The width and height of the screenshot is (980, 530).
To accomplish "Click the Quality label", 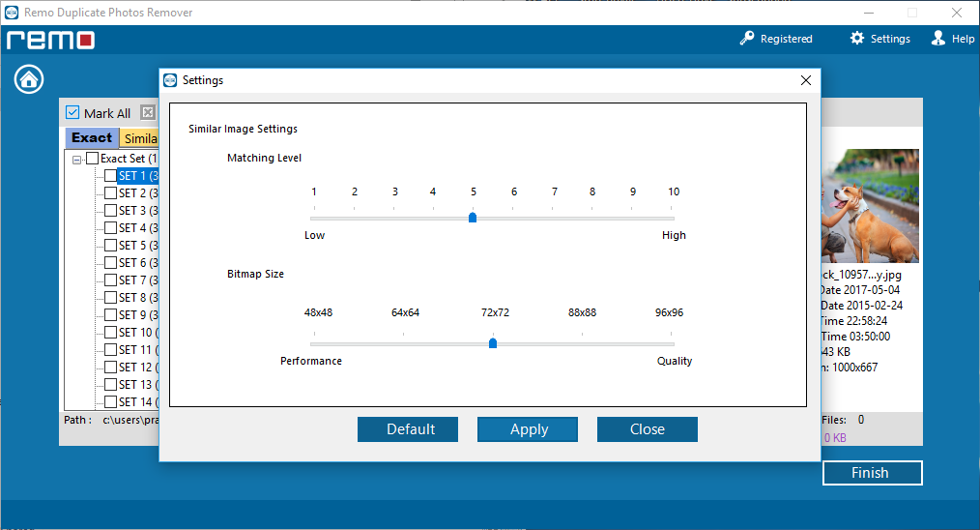I will pos(675,361).
